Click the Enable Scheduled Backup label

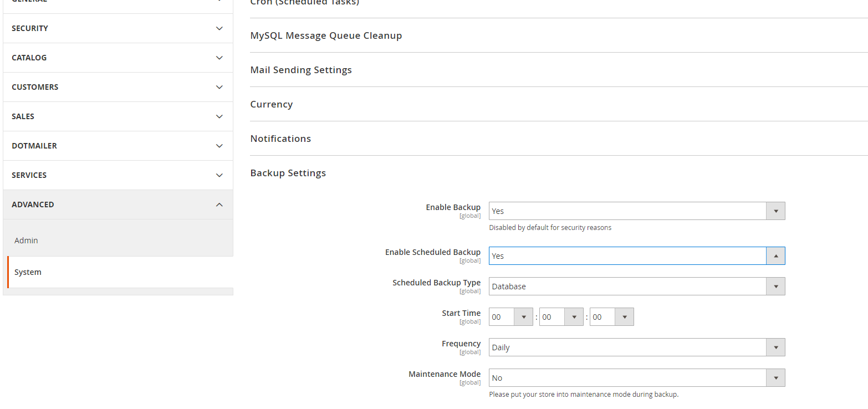[433, 252]
